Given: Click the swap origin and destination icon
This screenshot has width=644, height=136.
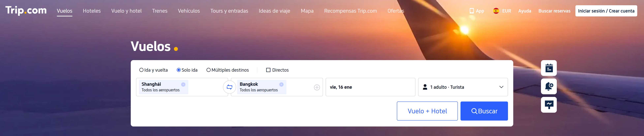Looking at the screenshot, I should point(229,87).
